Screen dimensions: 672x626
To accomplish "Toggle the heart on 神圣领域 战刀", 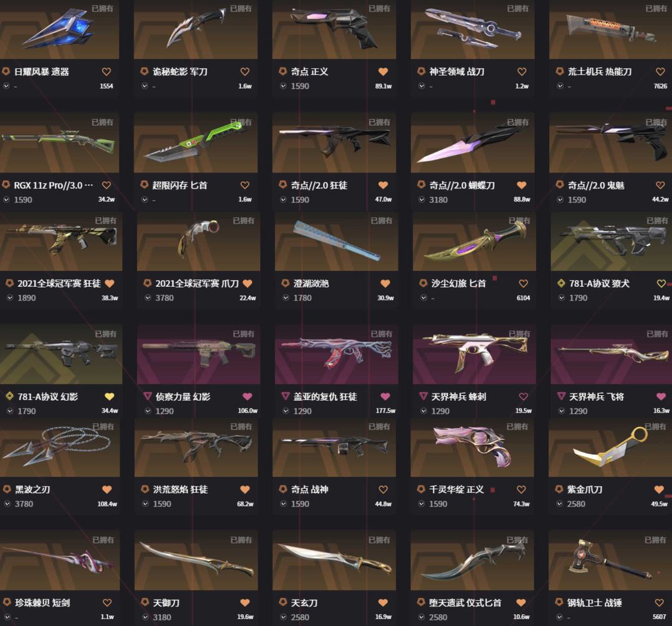I will coord(521,72).
